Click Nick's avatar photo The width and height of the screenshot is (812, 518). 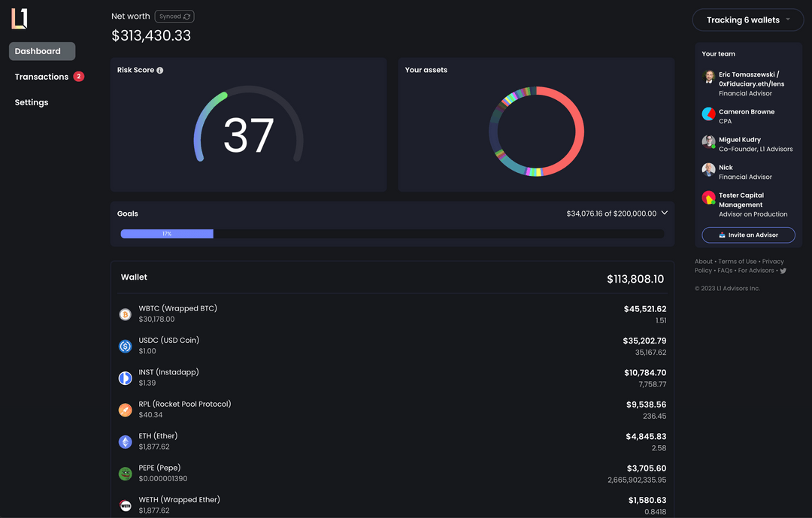coord(708,170)
